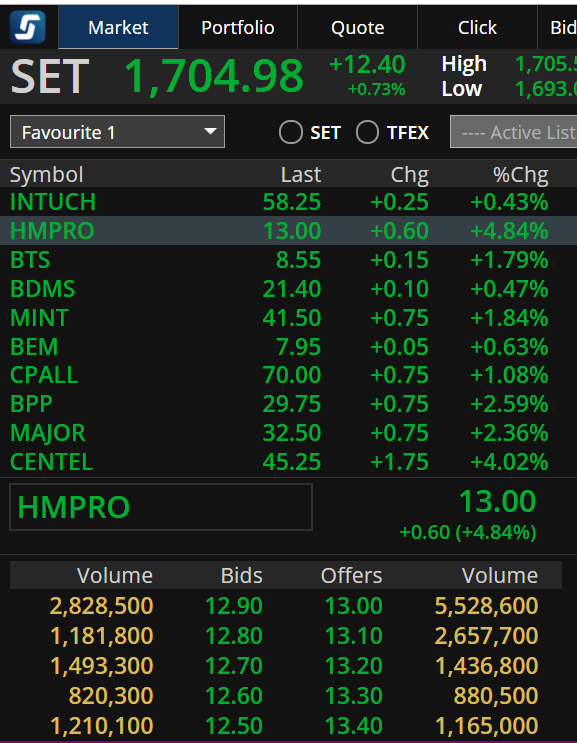Click bid volume 820,300

pos(111,696)
